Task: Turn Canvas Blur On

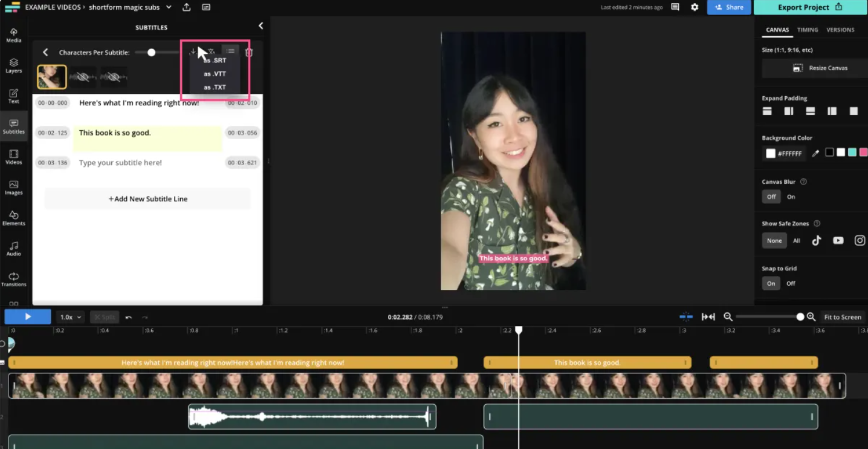Action: (x=791, y=197)
